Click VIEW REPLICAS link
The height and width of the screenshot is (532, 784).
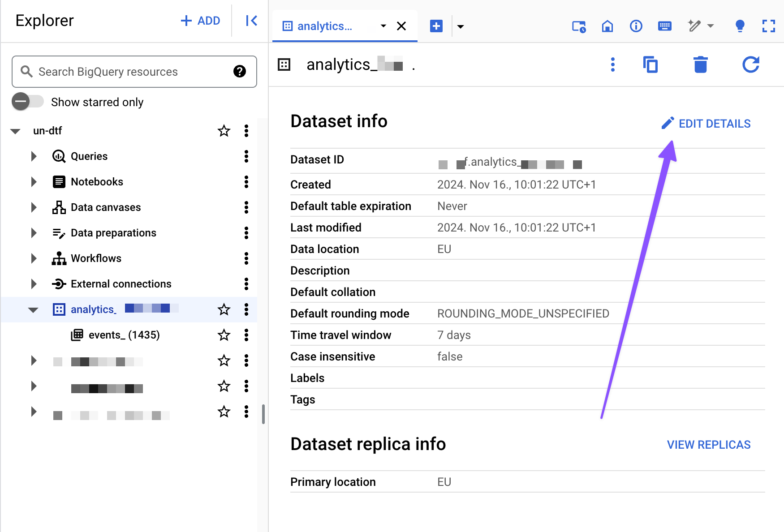pyautogui.click(x=709, y=445)
